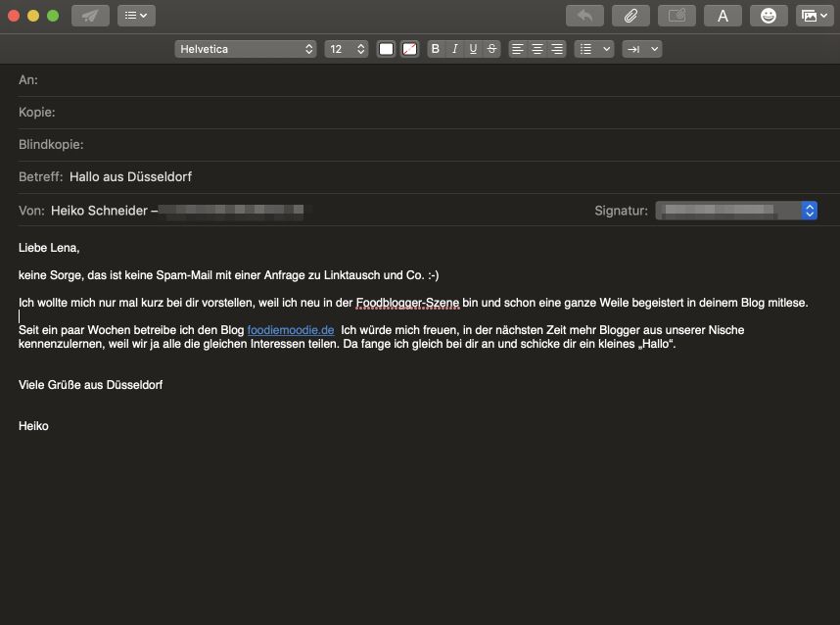This screenshot has width=840, height=625.
Task: Insert an emoji from the toolbar
Action: pyautogui.click(x=768, y=15)
